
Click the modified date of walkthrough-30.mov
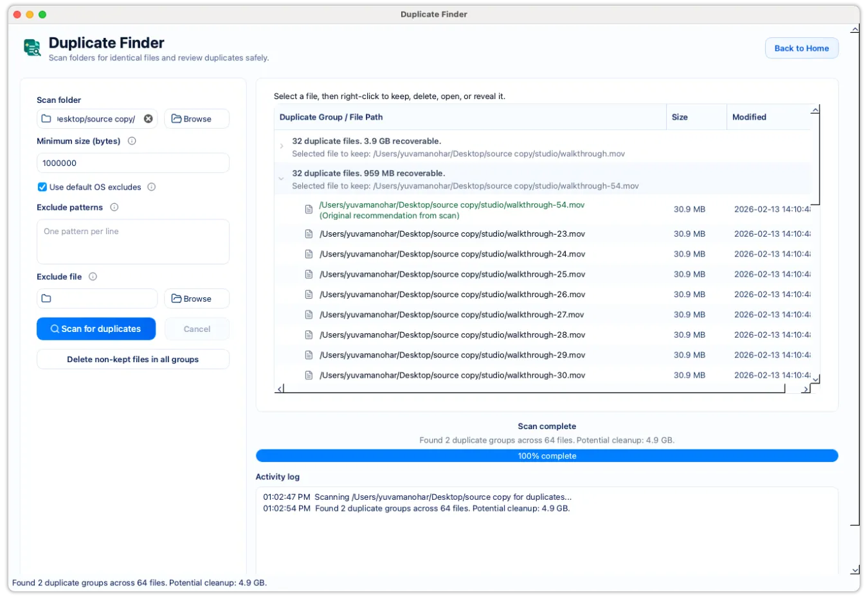[772, 375]
